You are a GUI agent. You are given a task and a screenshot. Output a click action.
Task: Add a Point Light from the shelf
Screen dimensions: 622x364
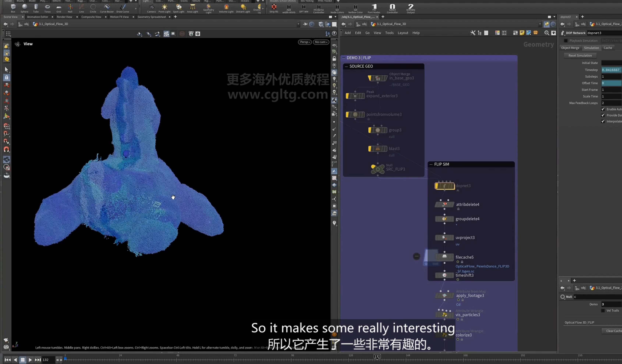coord(164,8)
